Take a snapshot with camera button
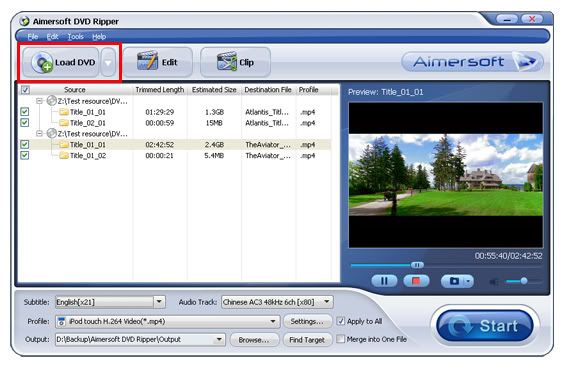Screen dimensions: 564x366 click(x=453, y=281)
